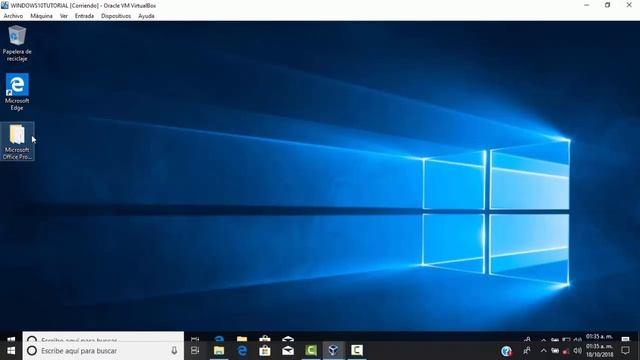Open the Get Help question mark tray icon
The width and height of the screenshot is (640, 360).
point(506,351)
